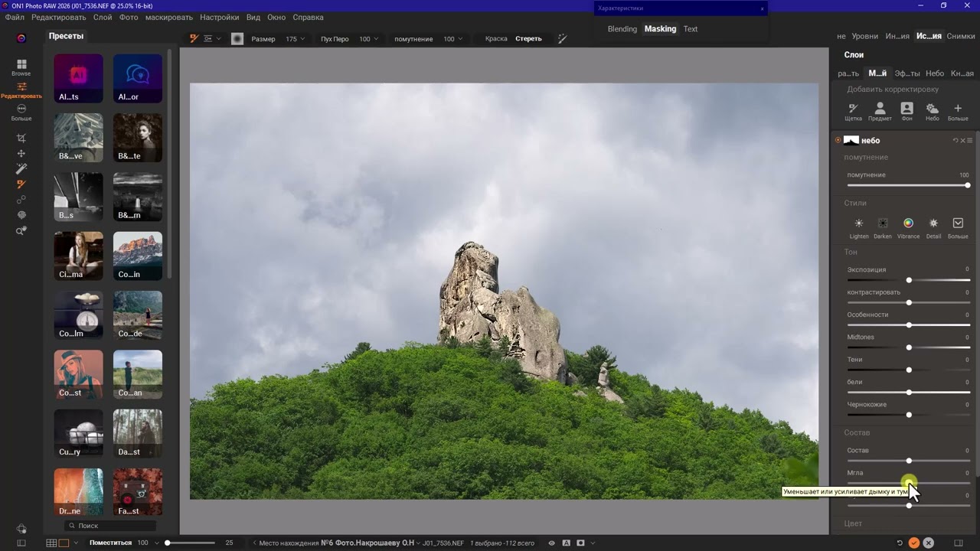The image size is (980, 551).
Task: Switch to the Редактировать module
Action: click(21, 90)
